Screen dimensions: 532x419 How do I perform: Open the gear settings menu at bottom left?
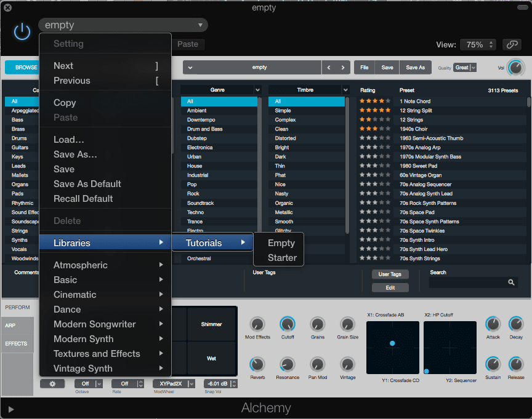point(52,384)
